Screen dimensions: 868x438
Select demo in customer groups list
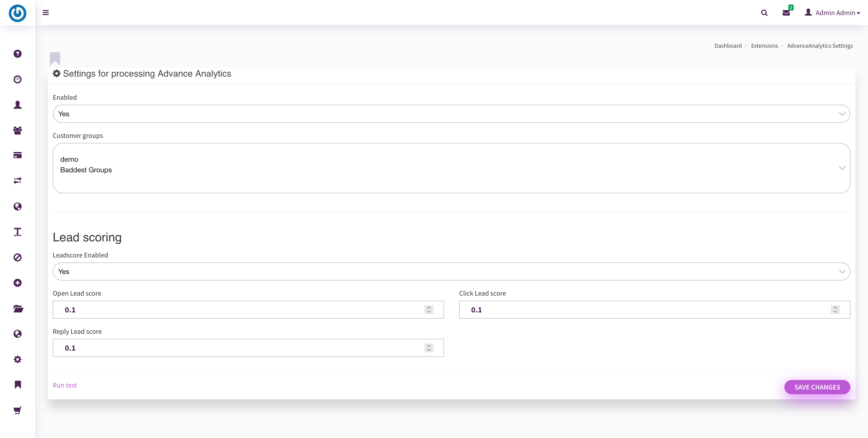(69, 159)
